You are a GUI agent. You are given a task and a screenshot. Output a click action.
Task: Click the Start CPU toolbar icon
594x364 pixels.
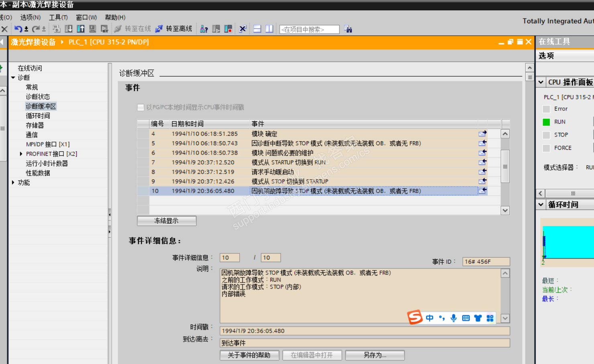[216, 29]
